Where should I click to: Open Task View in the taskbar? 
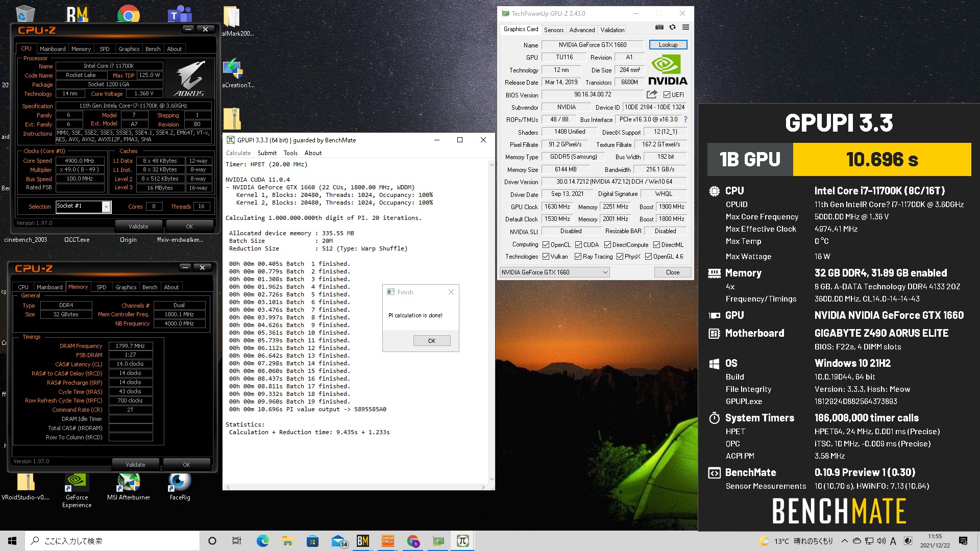237,541
